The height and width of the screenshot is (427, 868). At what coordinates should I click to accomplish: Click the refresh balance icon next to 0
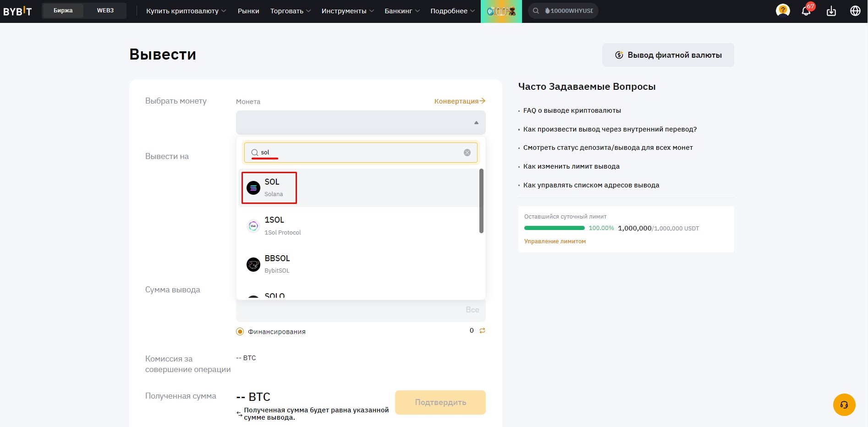click(482, 330)
